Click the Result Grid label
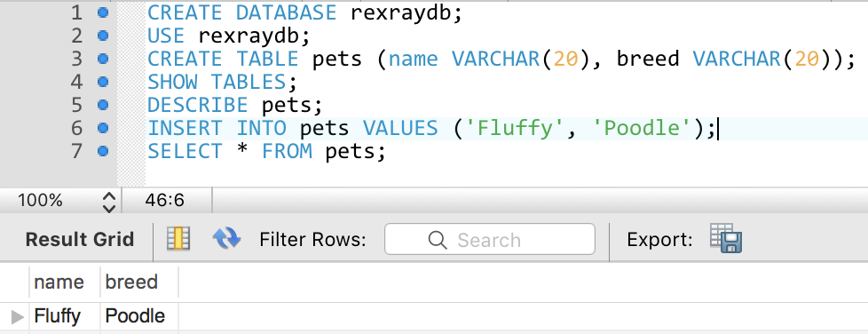Viewport: 868px width, 334px height. click(80, 239)
